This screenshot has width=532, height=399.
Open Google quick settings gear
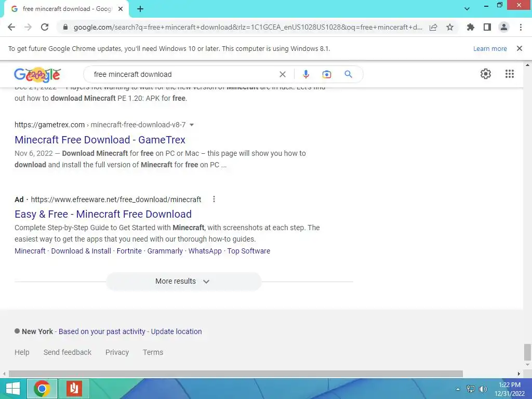coord(486,74)
